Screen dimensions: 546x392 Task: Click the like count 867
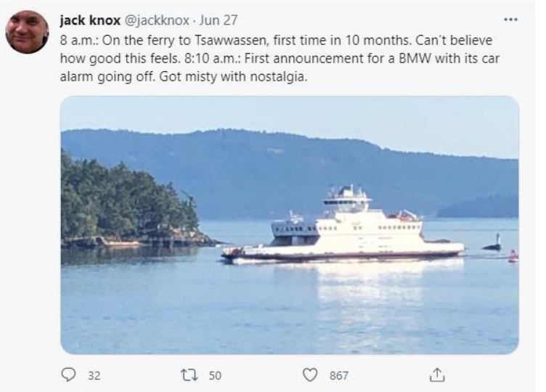(x=338, y=375)
